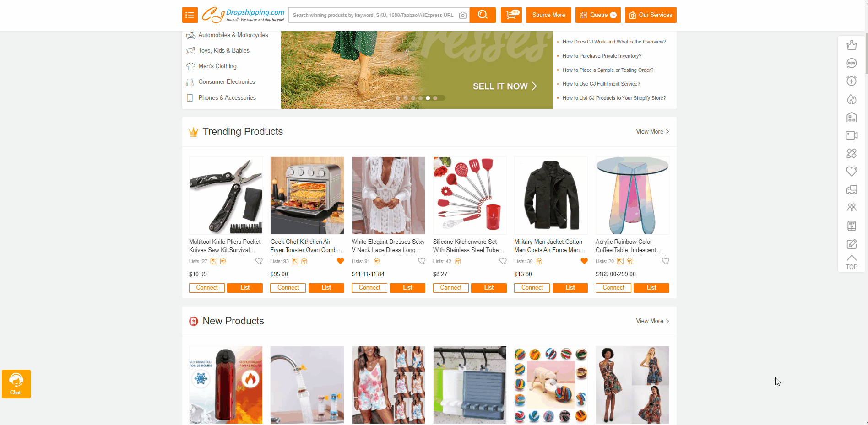Open the hamburger category menu icon
The image size is (868, 425).
click(190, 15)
